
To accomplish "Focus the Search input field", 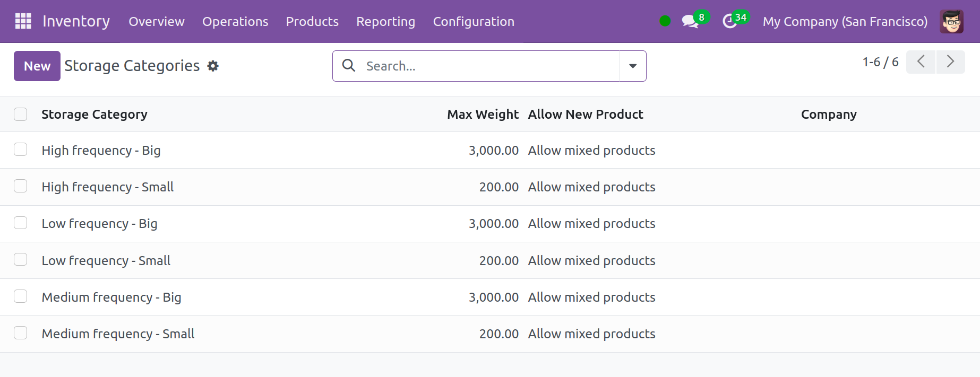I will point(488,66).
